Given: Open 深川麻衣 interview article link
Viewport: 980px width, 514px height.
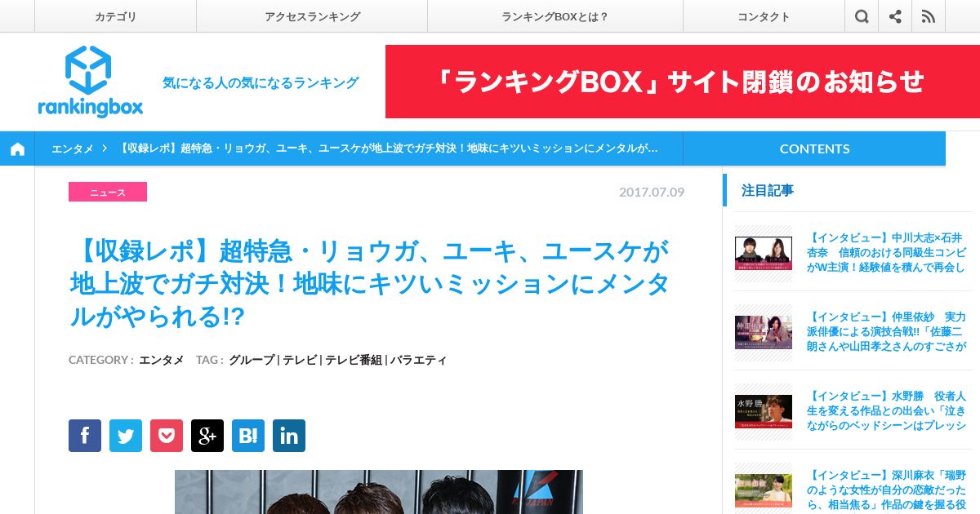Looking at the screenshot, I should [x=887, y=490].
